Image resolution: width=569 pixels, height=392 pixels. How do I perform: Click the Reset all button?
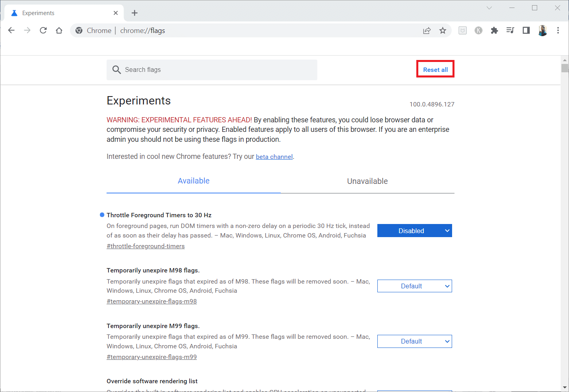(x=435, y=70)
